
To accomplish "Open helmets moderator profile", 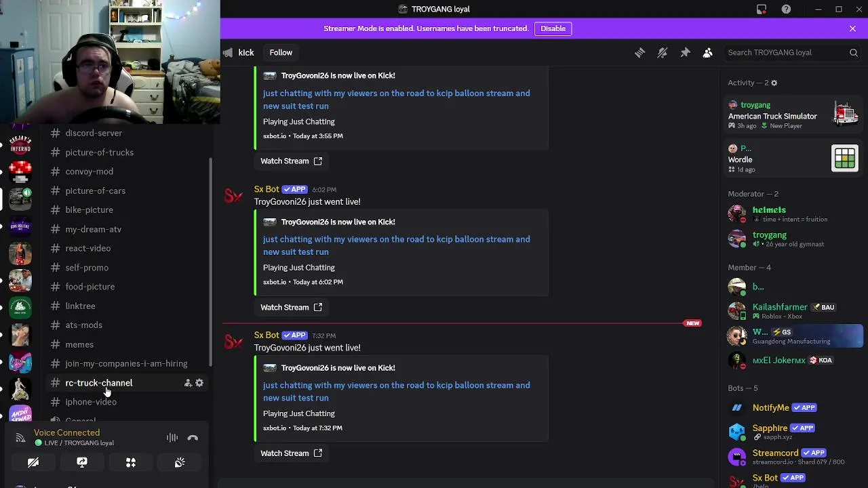I will tap(793, 214).
